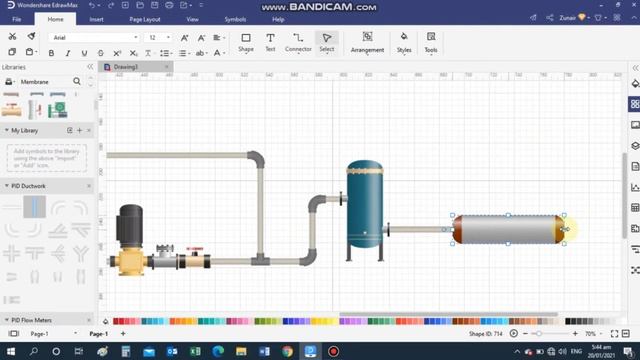Click the page list icon at bottom left
Viewport: 640px width, 360px height.
click(x=13, y=333)
